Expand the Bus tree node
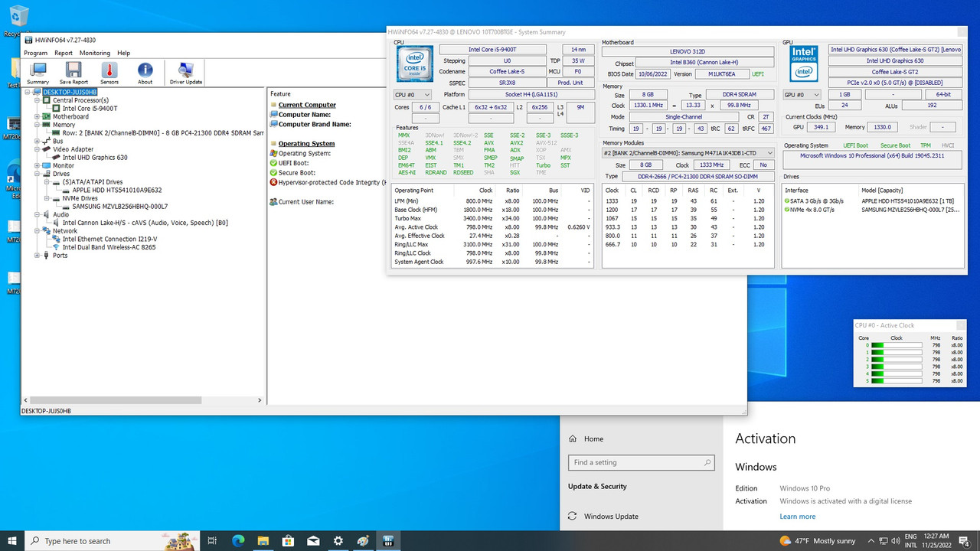Image resolution: width=980 pixels, height=551 pixels. point(38,142)
